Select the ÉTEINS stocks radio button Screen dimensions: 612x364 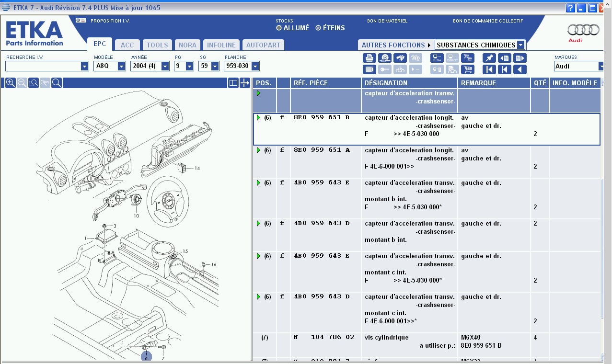tap(317, 28)
